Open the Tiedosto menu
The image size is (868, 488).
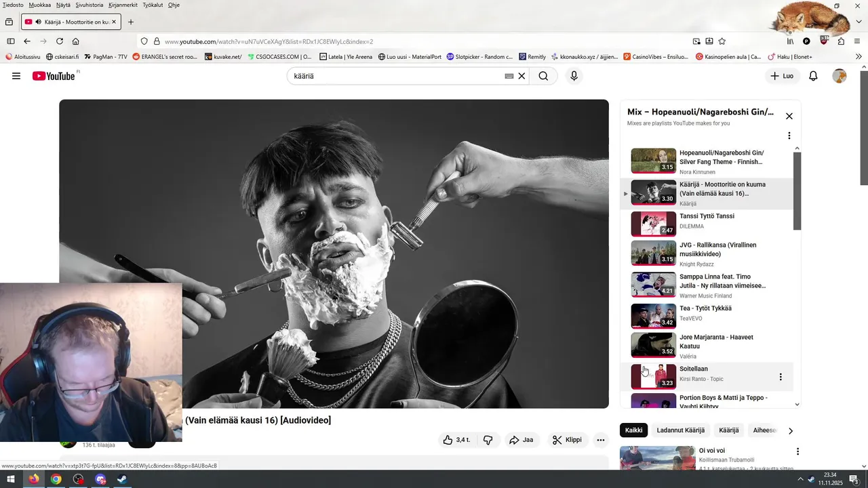(x=13, y=5)
